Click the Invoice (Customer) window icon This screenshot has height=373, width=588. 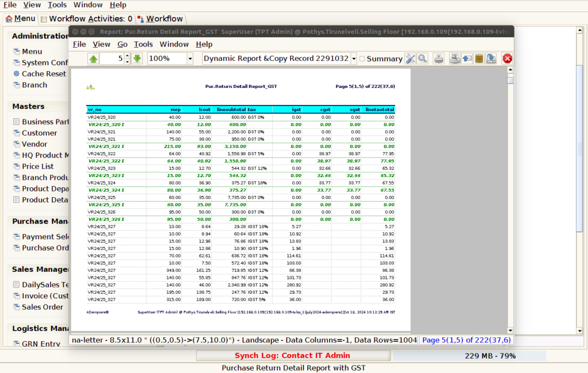point(17,295)
